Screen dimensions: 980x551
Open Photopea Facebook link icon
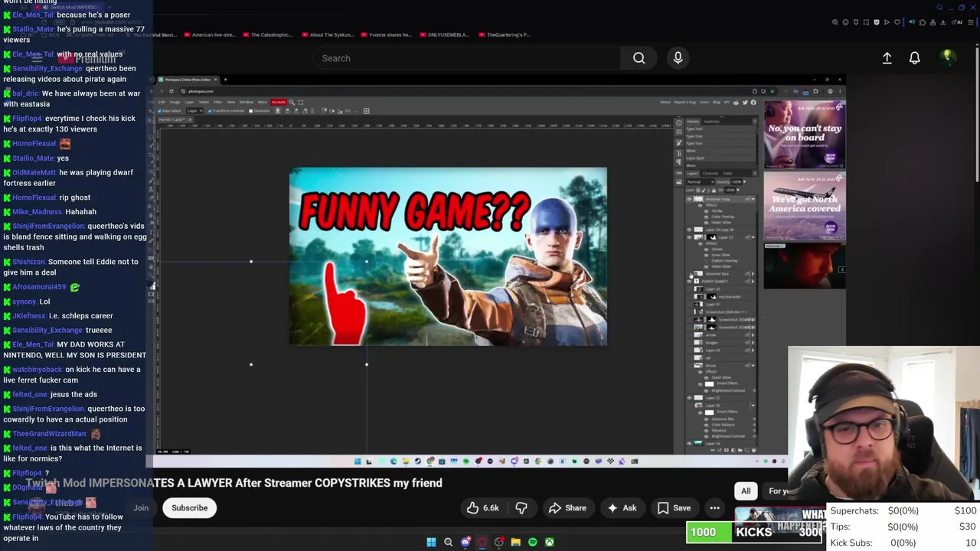[x=753, y=103]
